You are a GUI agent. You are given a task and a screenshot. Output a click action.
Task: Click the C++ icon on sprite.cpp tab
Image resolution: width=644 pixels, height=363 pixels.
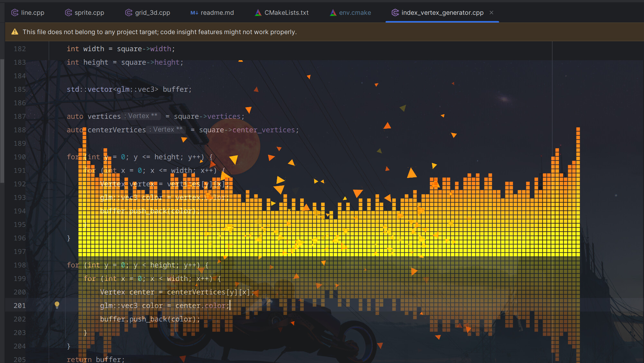click(68, 13)
